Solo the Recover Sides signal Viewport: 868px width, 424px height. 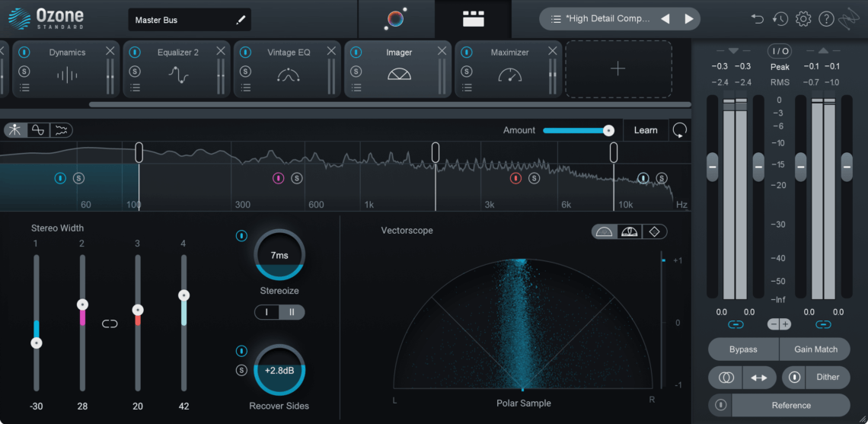click(x=241, y=370)
